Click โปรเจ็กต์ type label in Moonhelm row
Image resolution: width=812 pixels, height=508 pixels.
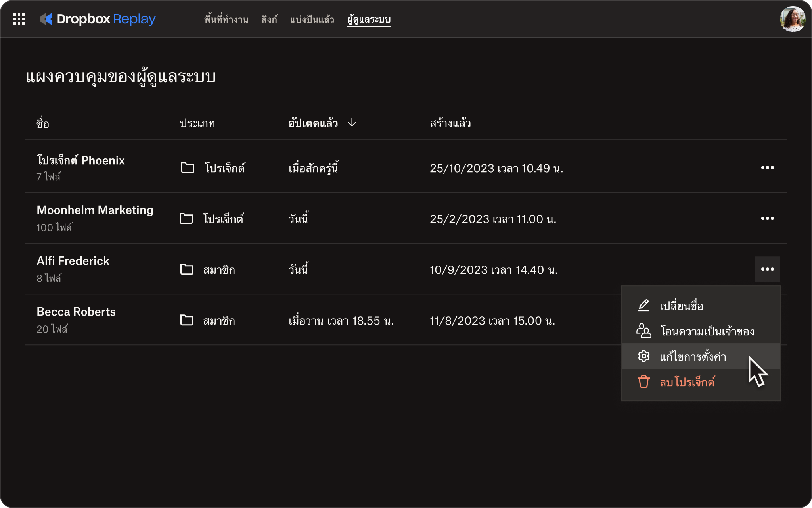(x=223, y=219)
